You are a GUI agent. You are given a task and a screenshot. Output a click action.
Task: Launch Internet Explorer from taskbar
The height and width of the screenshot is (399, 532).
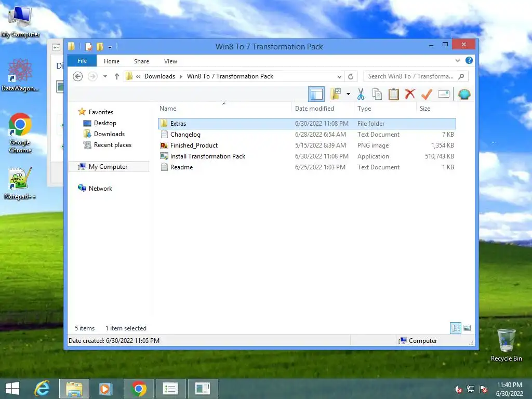[x=42, y=389]
